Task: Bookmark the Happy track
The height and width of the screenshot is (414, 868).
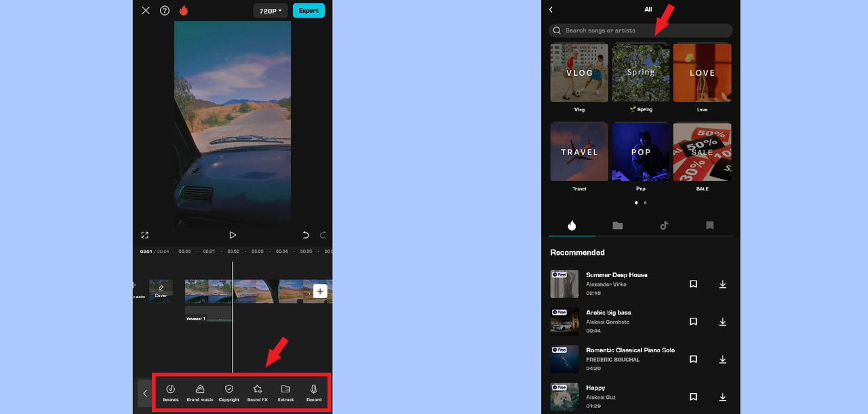Action: coord(693,397)
